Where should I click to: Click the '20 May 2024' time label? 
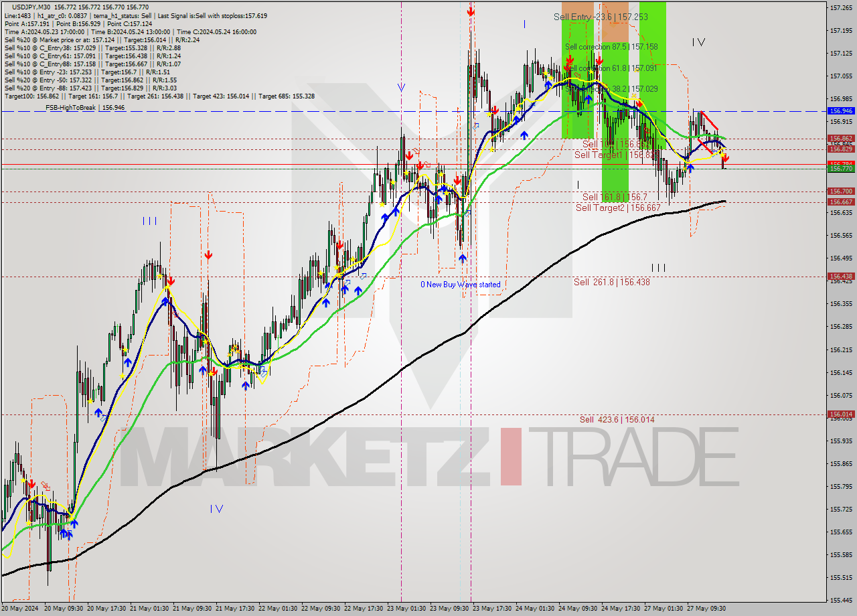click(19, 609)
